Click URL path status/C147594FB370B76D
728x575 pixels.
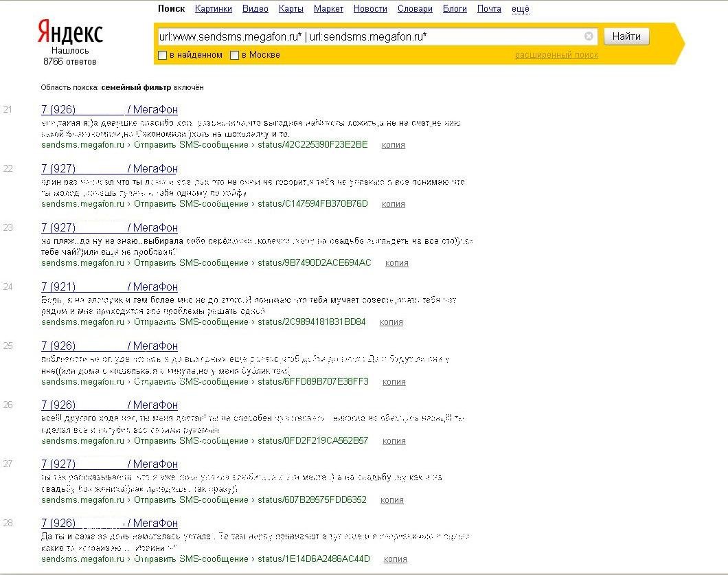(313, 203)
